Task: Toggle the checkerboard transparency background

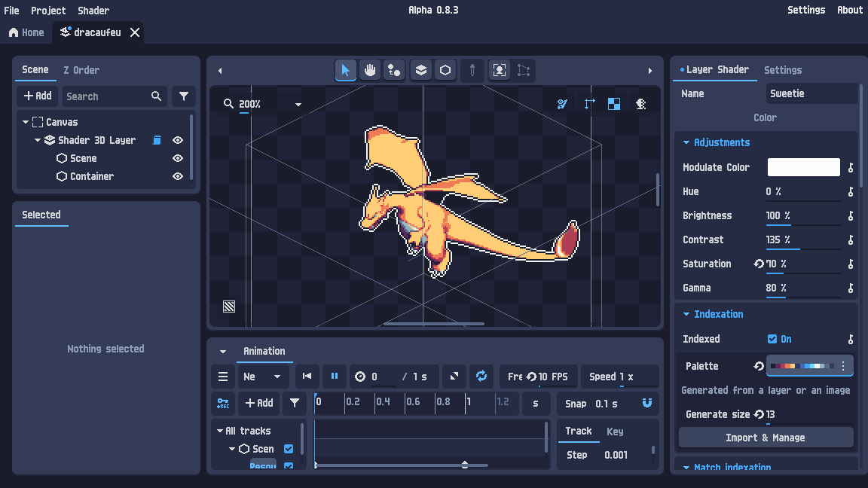Action: point(614,104)
